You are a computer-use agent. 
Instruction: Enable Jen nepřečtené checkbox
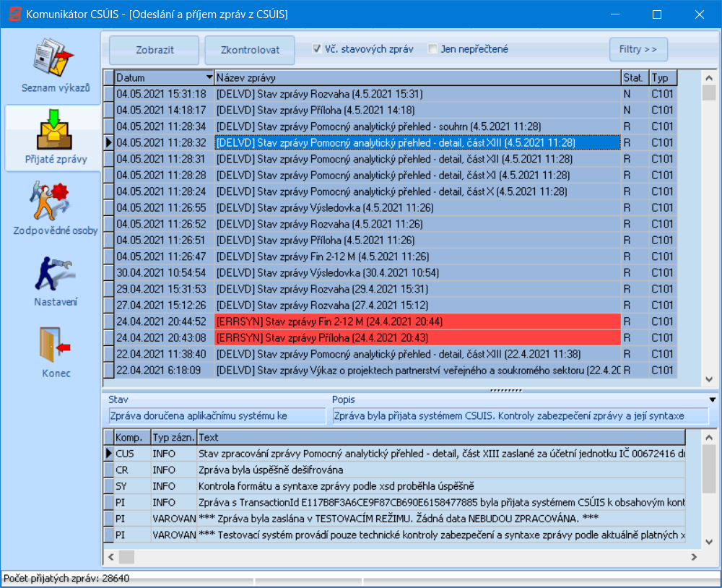click(432, 49)
